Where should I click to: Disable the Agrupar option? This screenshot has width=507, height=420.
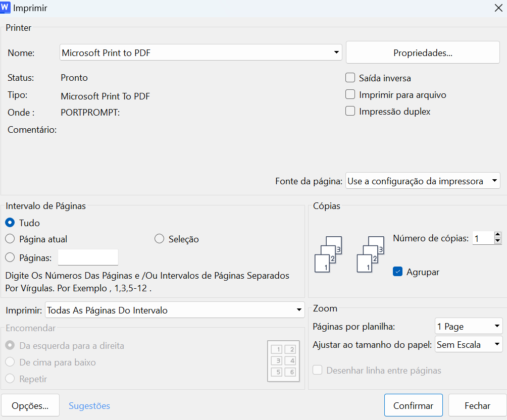coord(398,272)
